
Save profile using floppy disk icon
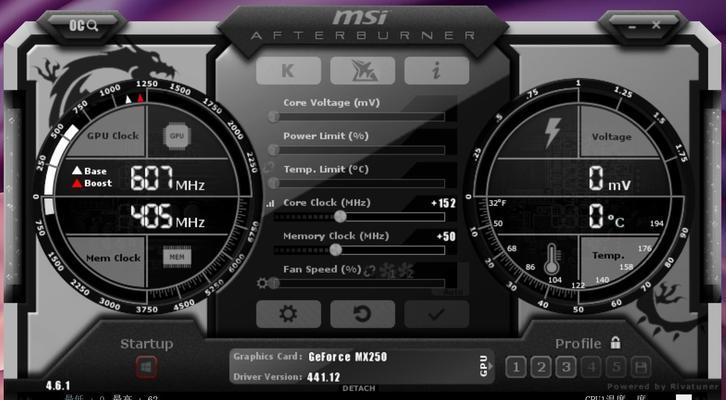641,368
